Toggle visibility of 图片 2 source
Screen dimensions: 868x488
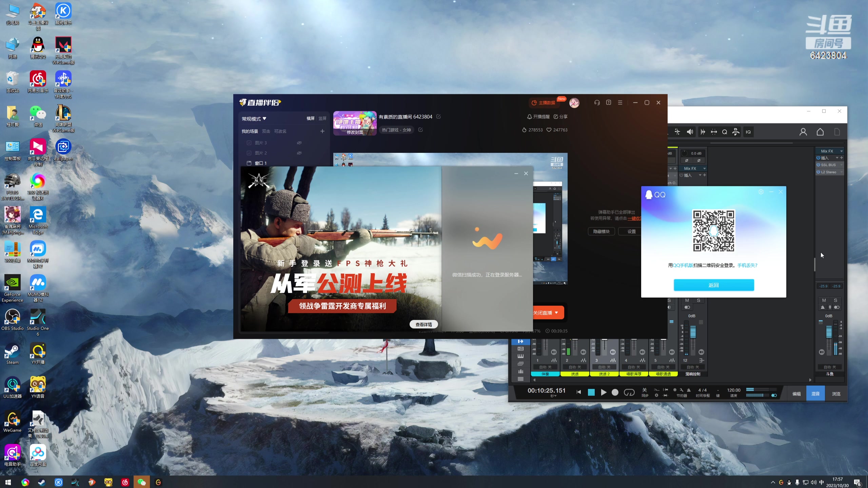click(x=299, y=153)
